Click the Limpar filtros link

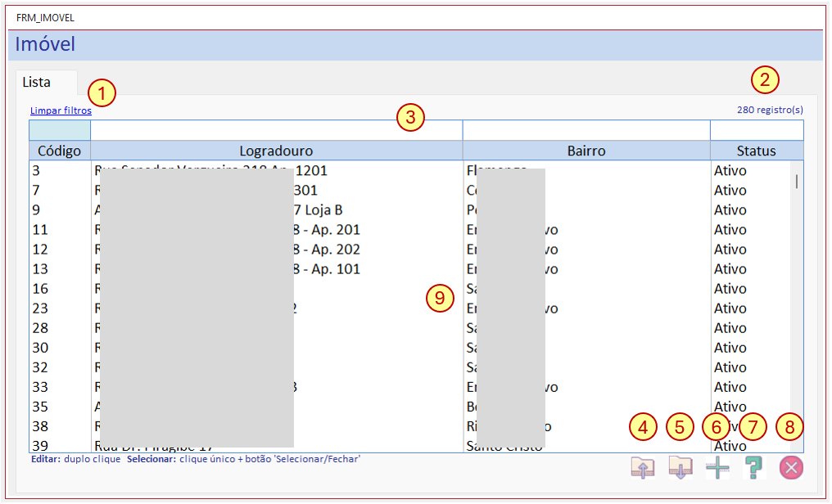point(61,110)
